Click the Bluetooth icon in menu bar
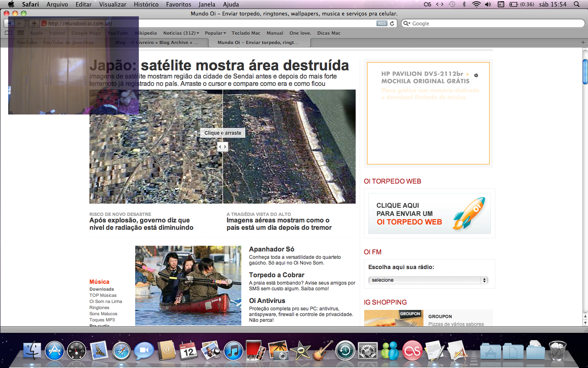The width and height of the screenshot is (588, 368). [464, 4]
